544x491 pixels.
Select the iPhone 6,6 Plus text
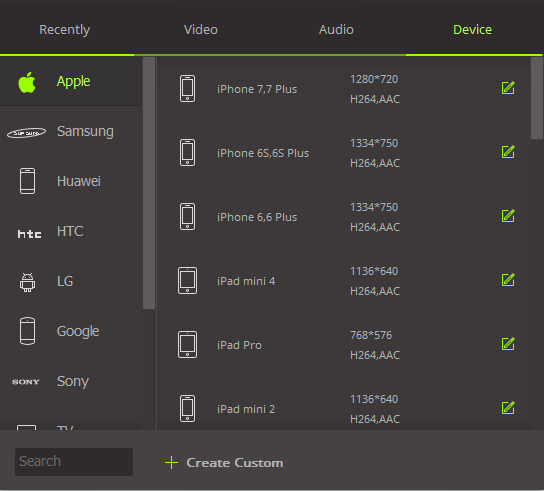click(257, 217)
